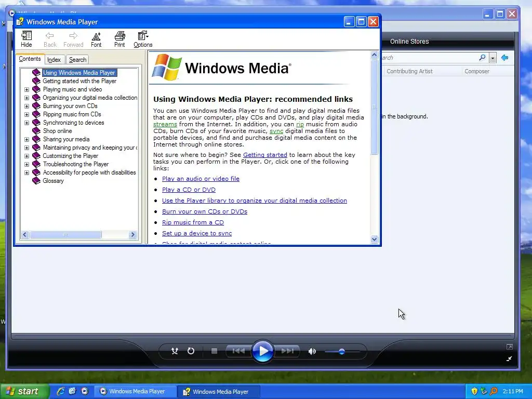Open Getting started with the Player topic
This screenshot has width=532, height=399.
[79, 81]
